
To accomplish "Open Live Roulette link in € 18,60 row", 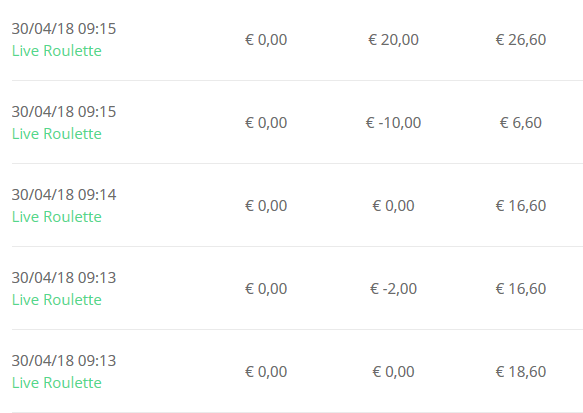I will pos(57,383).
